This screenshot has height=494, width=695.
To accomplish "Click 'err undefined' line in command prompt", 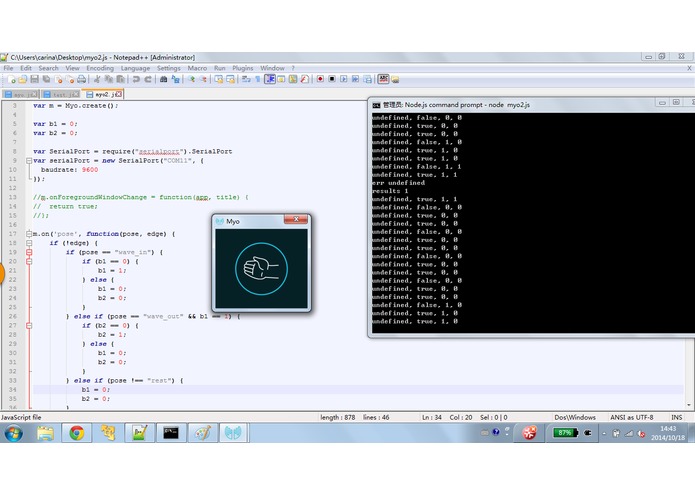I will pos(398,183).
